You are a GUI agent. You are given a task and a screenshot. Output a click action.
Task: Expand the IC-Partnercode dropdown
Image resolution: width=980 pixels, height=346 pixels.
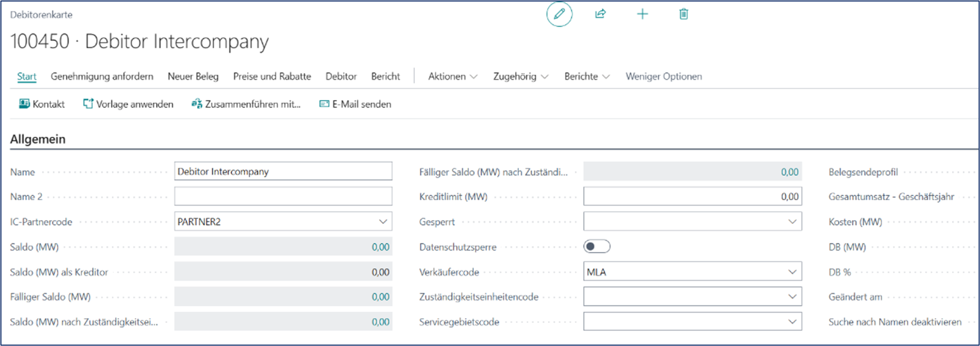[x=383, y=222]
